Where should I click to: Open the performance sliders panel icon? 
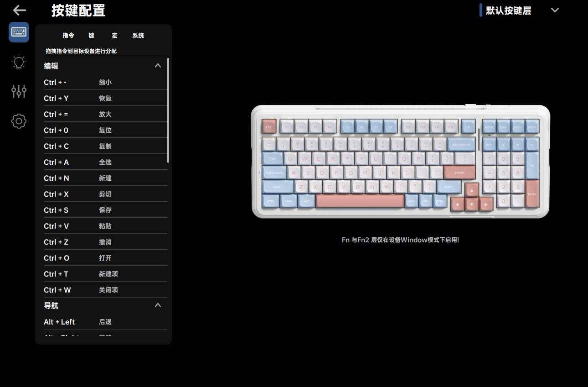click(x=19, y=91)
